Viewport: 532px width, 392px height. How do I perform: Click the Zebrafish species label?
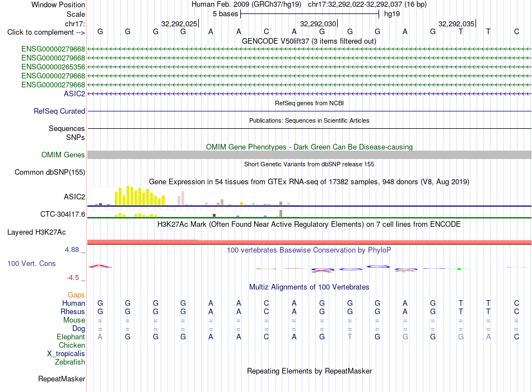click(70, 362)
